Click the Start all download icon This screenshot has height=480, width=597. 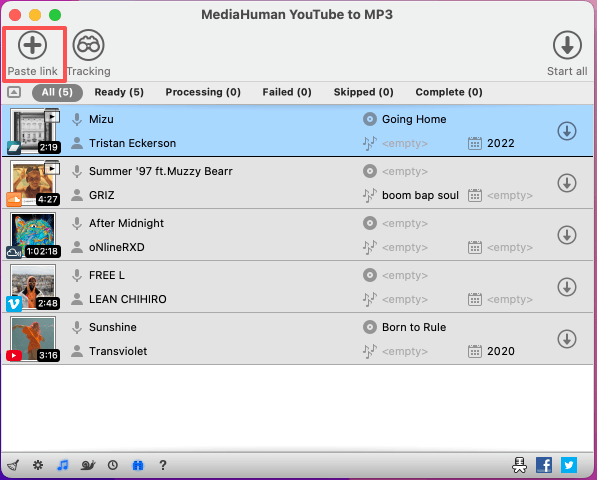pyautogui.click(x=567, y=45)
